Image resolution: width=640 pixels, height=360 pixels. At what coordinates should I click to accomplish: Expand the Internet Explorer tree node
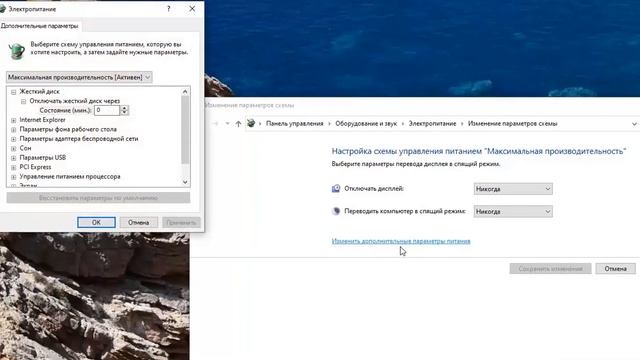tap(13, 120)
